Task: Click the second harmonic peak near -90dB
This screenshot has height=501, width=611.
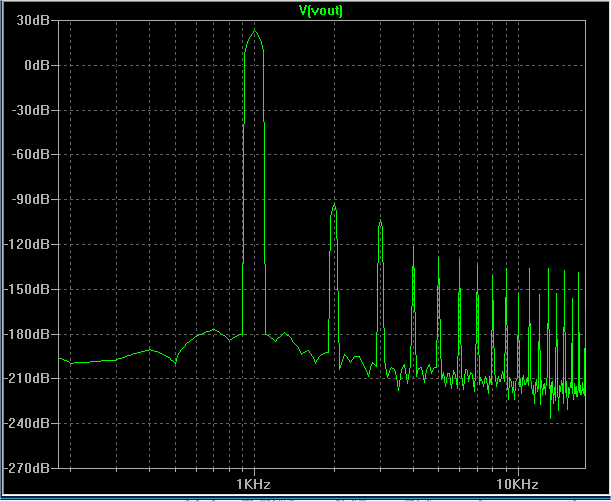Action: tap(334, 205)
